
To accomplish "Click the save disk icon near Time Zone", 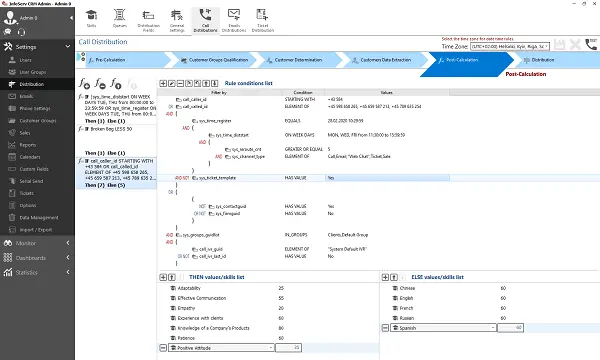I will [559, 44].
